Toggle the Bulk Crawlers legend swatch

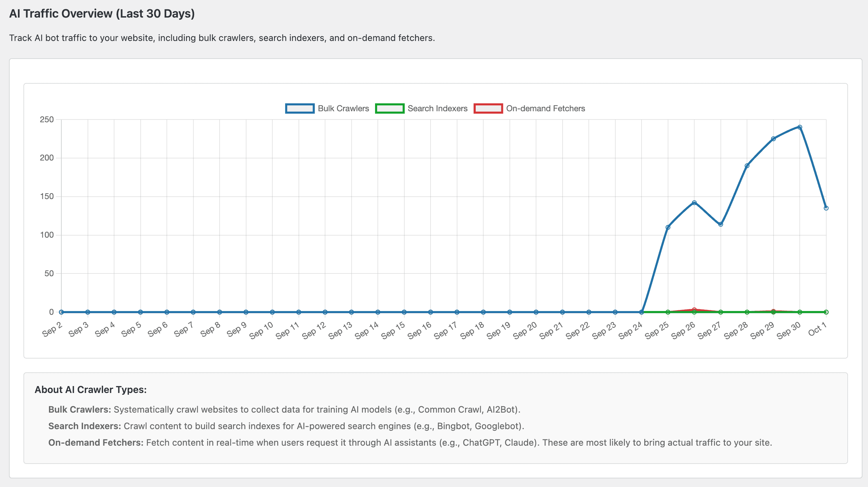(x=300, y=108)
